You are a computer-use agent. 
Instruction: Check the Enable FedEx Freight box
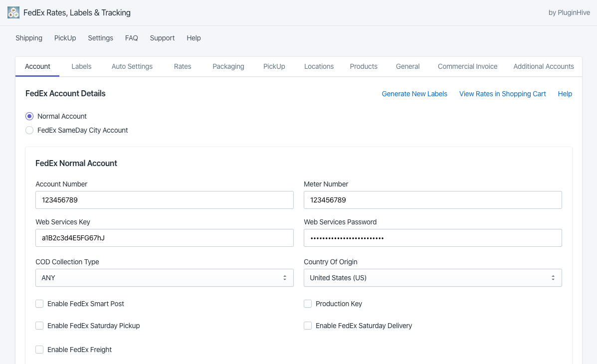point(39,350)
